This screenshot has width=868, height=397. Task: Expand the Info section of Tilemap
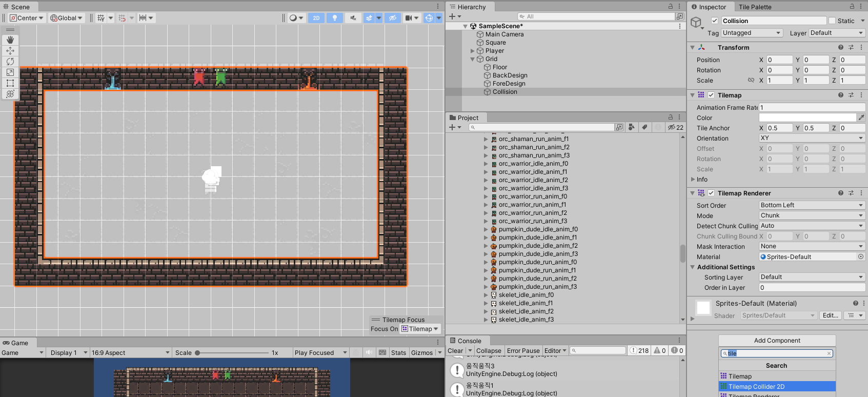[x=693, y=179]
